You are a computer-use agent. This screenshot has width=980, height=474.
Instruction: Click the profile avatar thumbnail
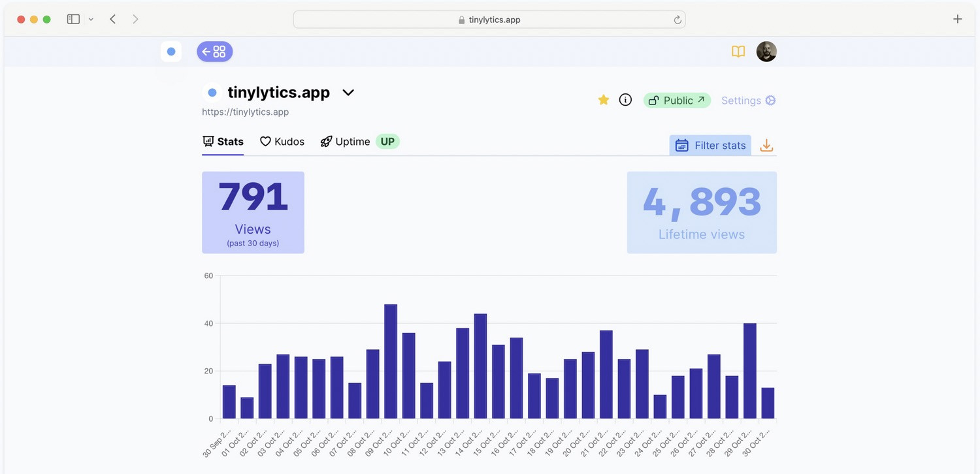[766, 51]
